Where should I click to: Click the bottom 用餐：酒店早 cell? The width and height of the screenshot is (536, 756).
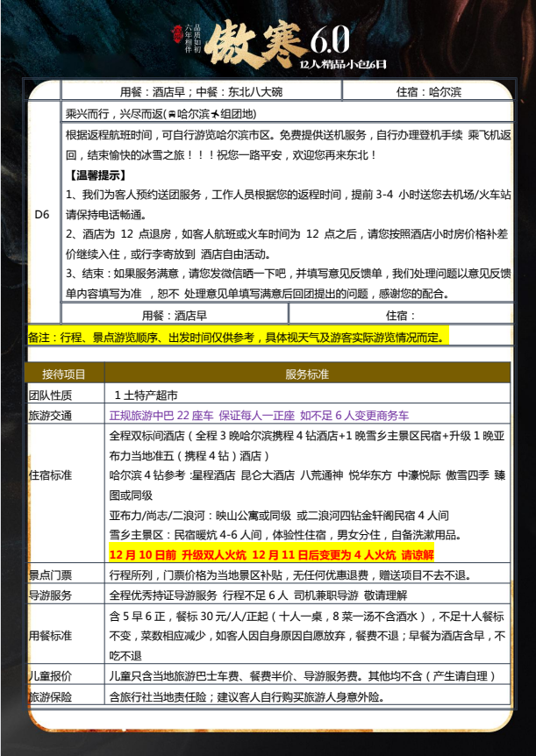tap(175, 316)
